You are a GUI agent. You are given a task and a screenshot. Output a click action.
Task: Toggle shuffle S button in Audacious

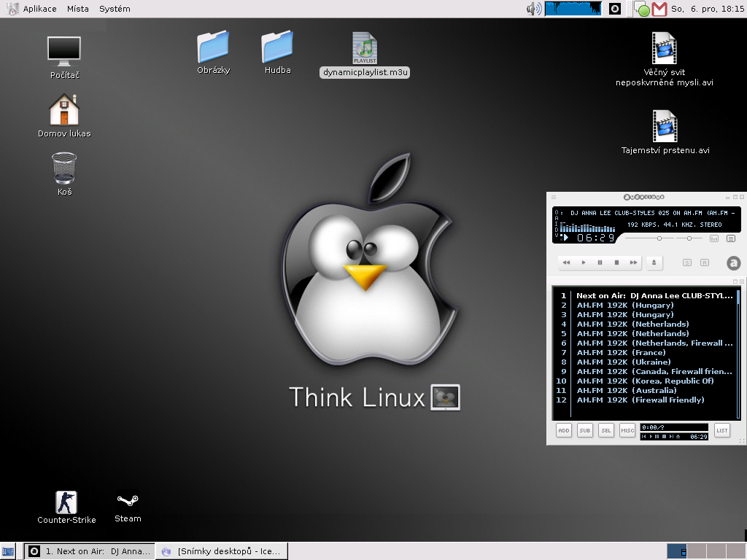point(686,262)
